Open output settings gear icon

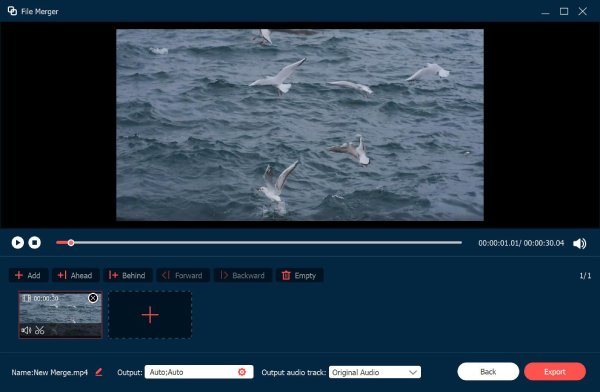tap(242, 372)
